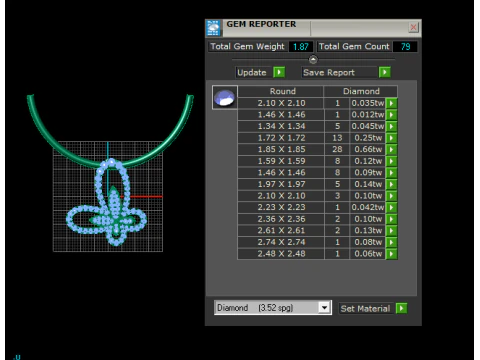Click green arrow for 0.25tw row
This screenshot has width=480, height=360.
(392, 138)
